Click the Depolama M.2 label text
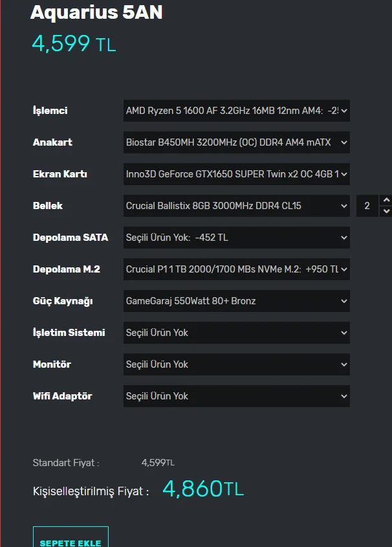392x547 pixels. (x=67, y=269)
